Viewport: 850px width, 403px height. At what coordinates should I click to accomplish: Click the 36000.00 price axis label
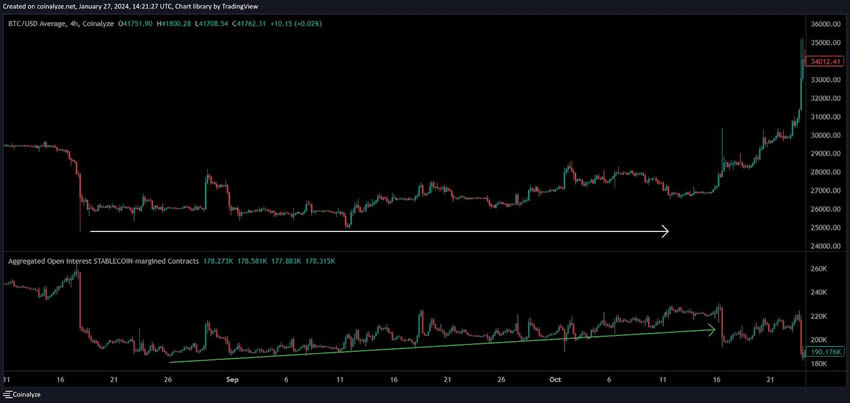click(x=826, y=24)
